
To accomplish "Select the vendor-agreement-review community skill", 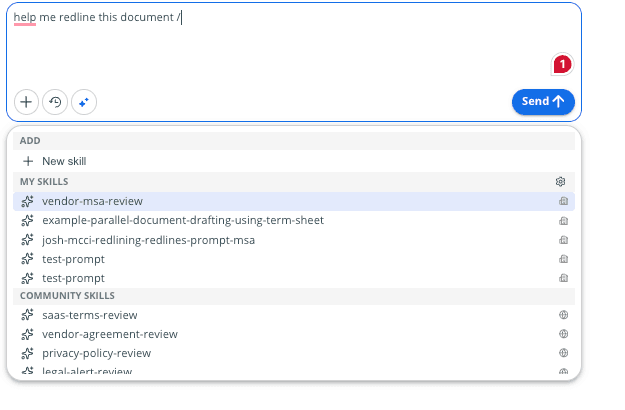I will (x=294, y=334).
